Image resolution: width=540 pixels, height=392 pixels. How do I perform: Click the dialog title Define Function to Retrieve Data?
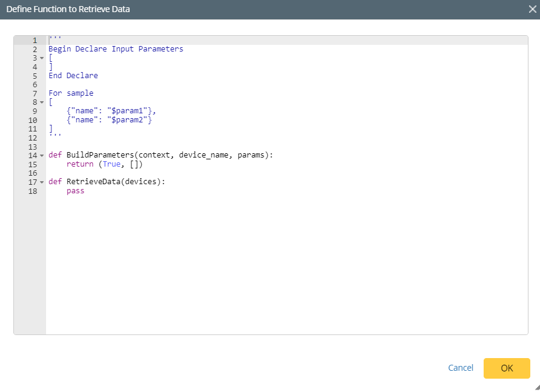click(x=68, y=9)
